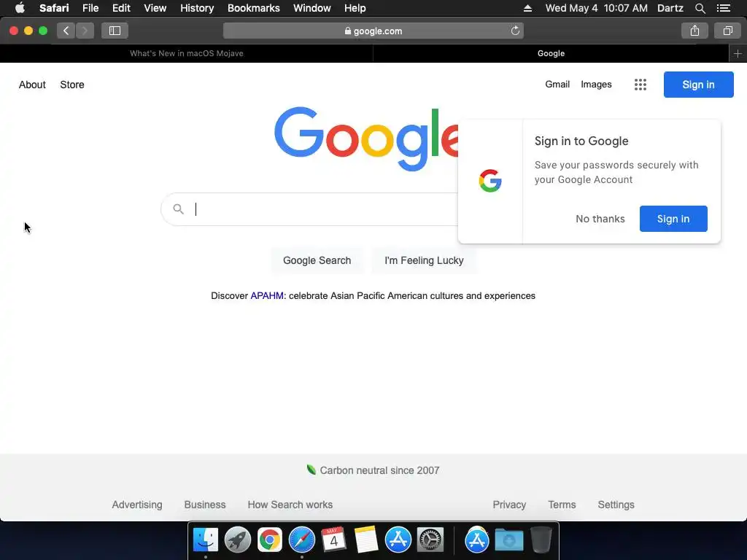This screenshot has height=560, width=747.
Task: Open Carbon neutral since 2007 link
Action: 379,470
